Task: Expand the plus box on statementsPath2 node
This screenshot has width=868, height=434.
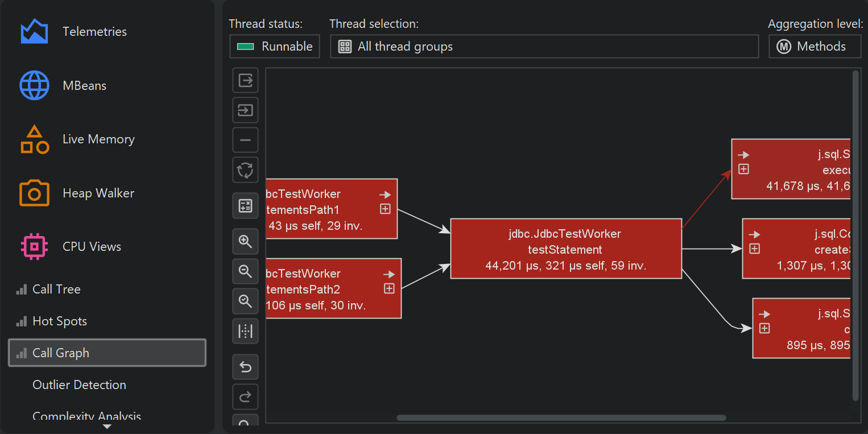Action: point(389,289)
